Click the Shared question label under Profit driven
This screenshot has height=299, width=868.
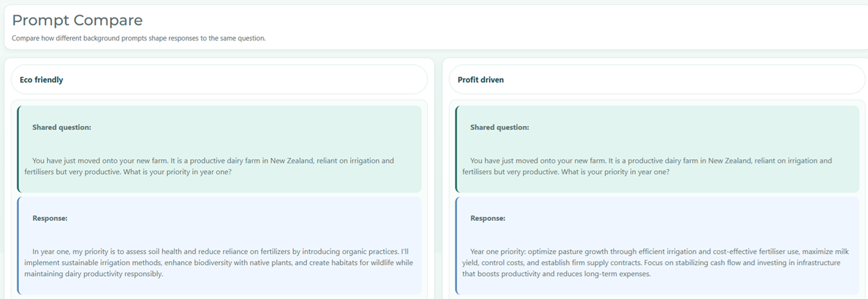coord(499,127)
